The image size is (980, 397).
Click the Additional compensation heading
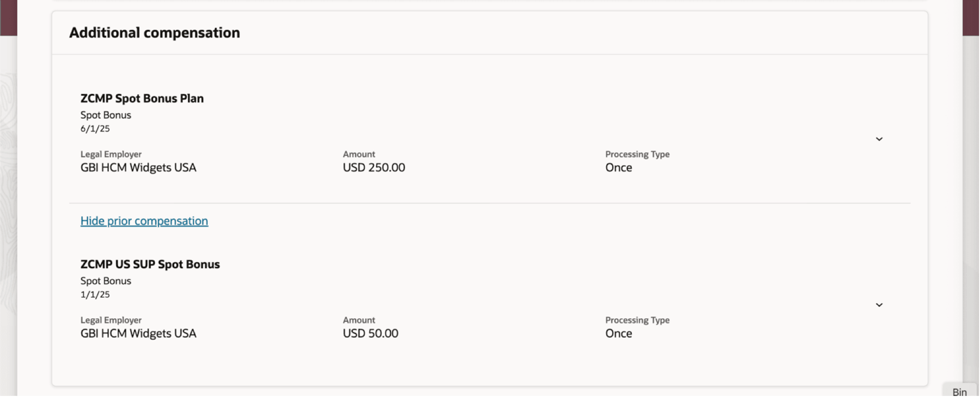click(x=155, y=32)
